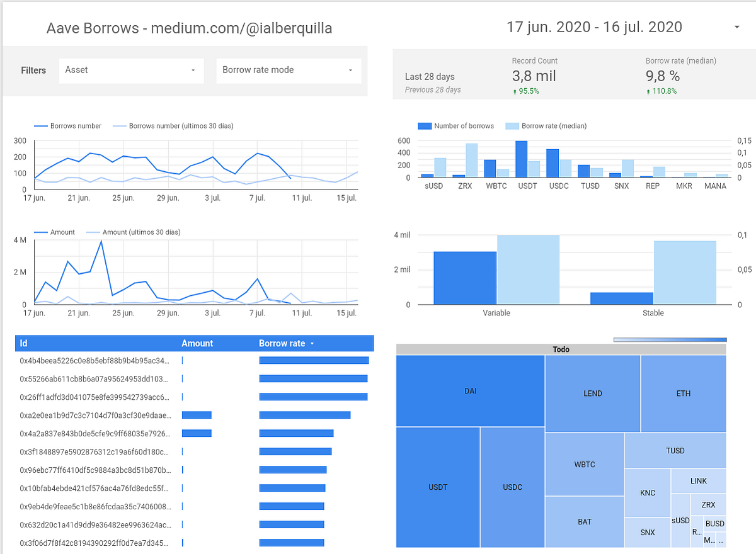Image resolution: width=756 pixels, height=554 pixels.
Task: Open the transaction starting with 0x4b4beea5226c
Action: (94, 361)
